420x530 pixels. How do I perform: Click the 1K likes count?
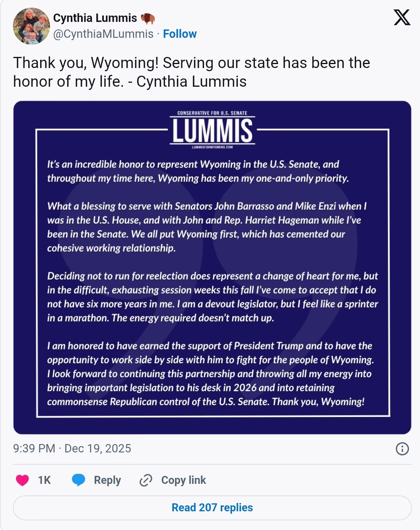click(x=44, y=480)
